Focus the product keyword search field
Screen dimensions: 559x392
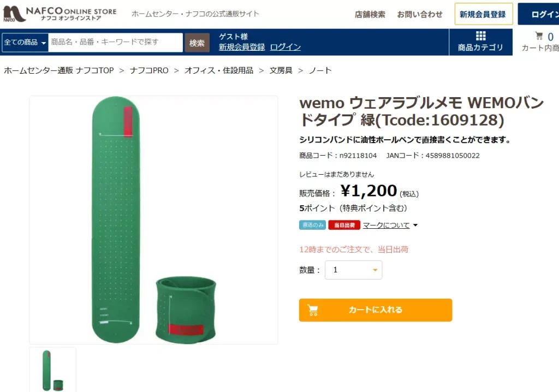pyautogui.click(x=115, y=42)
